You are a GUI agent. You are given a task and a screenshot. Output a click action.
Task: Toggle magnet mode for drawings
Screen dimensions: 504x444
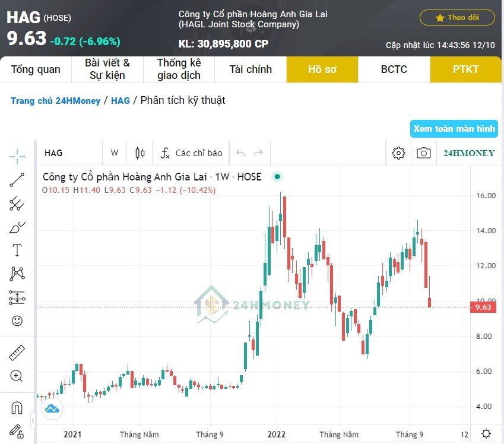click(17, 408)
